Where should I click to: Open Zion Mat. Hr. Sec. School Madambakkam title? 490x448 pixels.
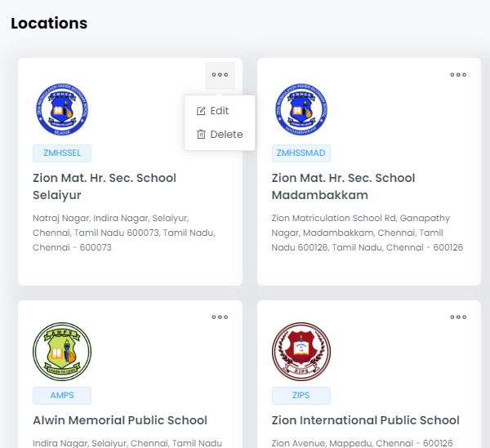click(x=343, y=187)
